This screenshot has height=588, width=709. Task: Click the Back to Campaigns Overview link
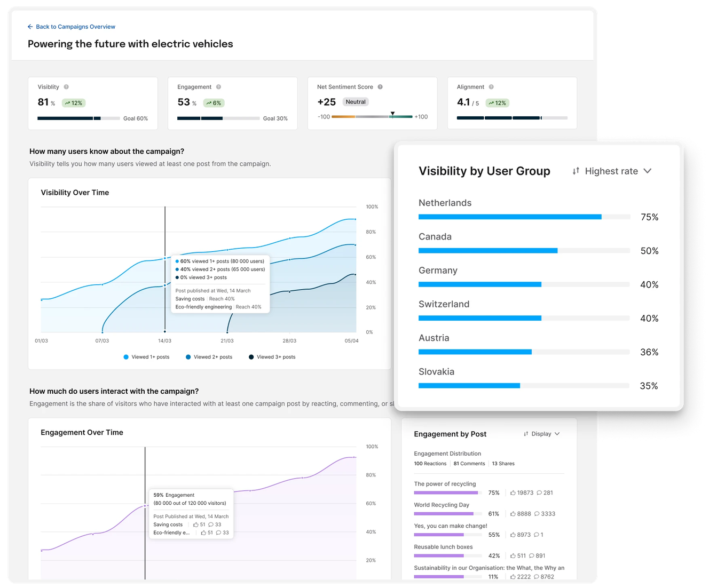click(75, 27)
